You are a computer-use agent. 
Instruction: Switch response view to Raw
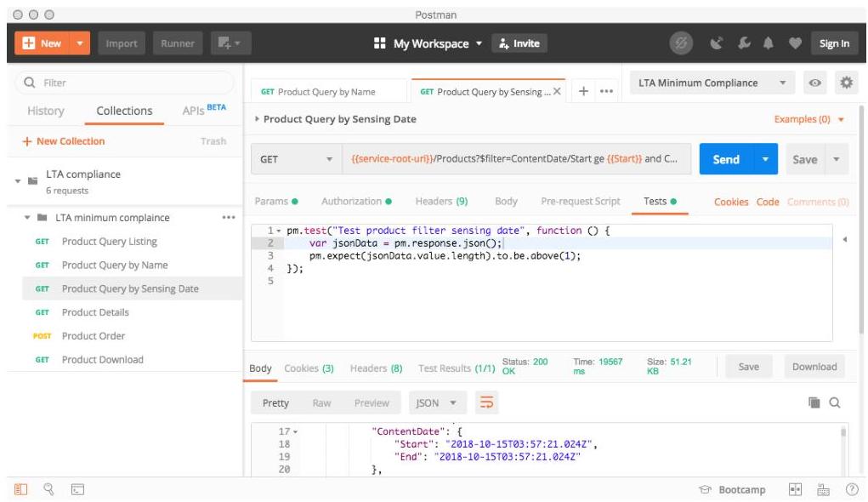321,402
